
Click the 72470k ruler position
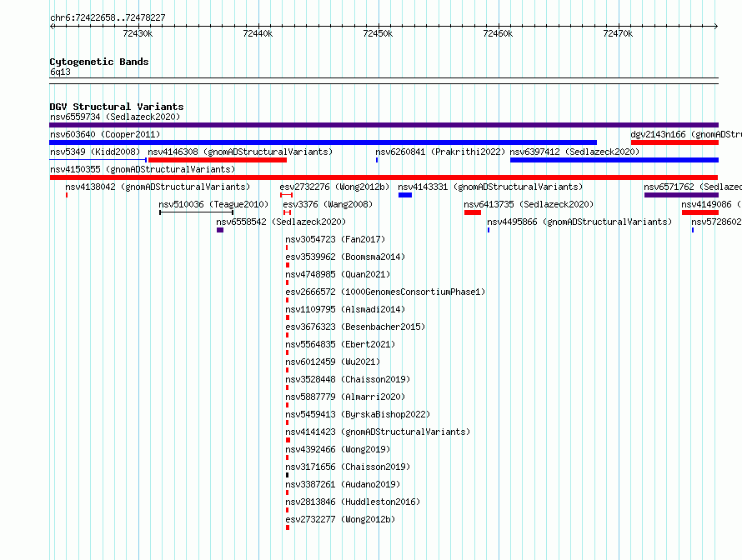[x=618, y=33]
